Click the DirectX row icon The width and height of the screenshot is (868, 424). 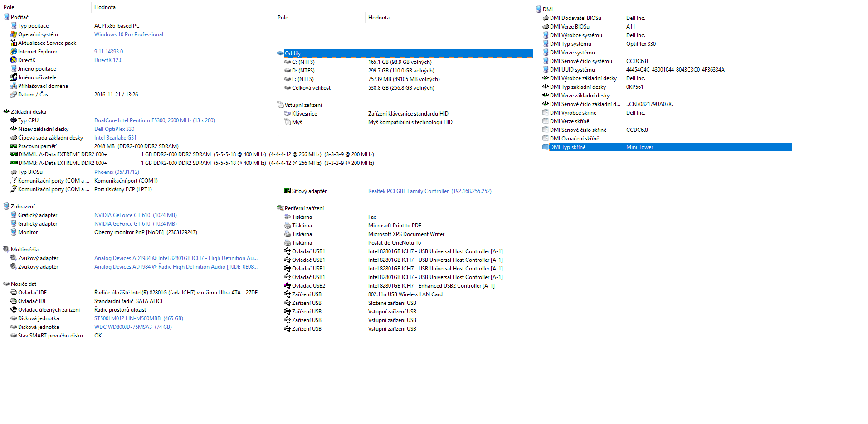14,60
